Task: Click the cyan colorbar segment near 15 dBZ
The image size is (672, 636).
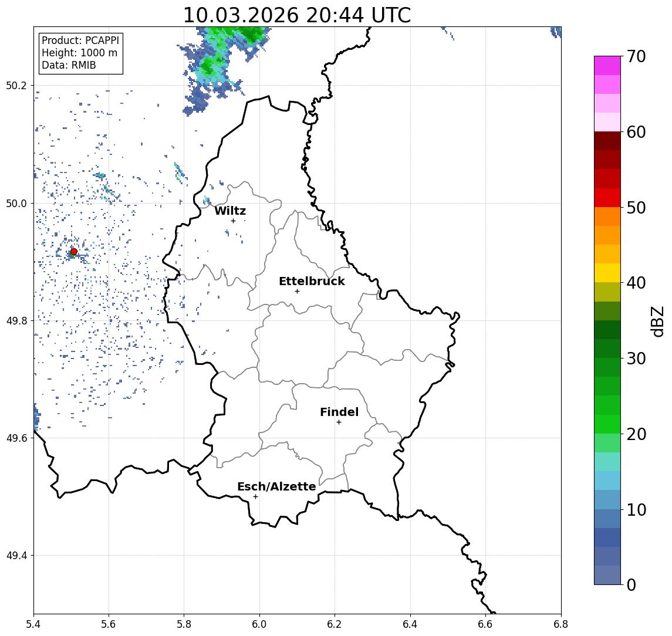Action: coord(607,481)
